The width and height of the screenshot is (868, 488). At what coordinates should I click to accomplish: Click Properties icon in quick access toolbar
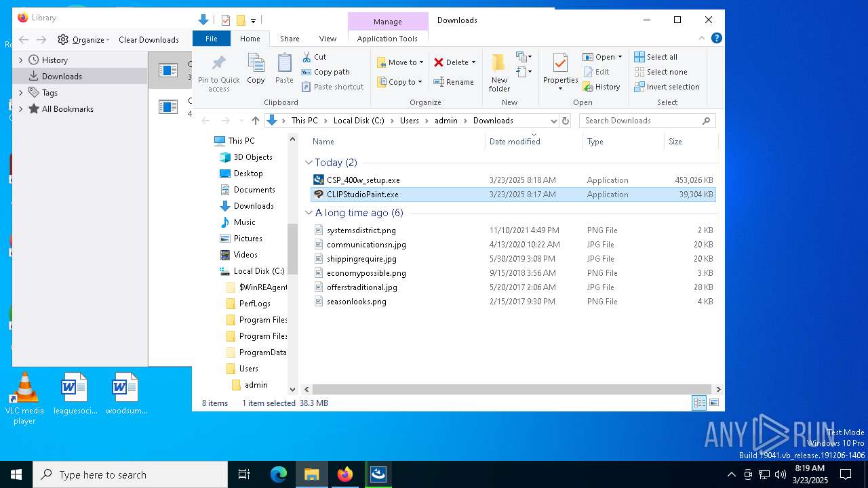coord(226,20)
